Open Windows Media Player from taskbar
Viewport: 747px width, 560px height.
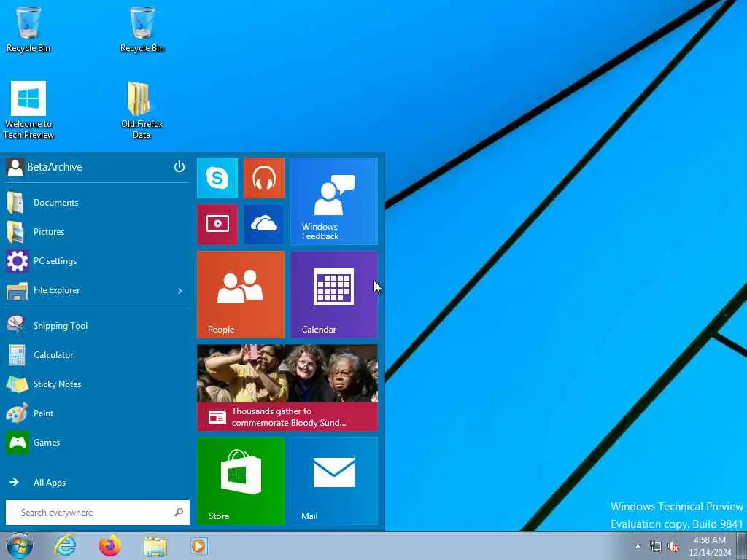coord(199,546)
